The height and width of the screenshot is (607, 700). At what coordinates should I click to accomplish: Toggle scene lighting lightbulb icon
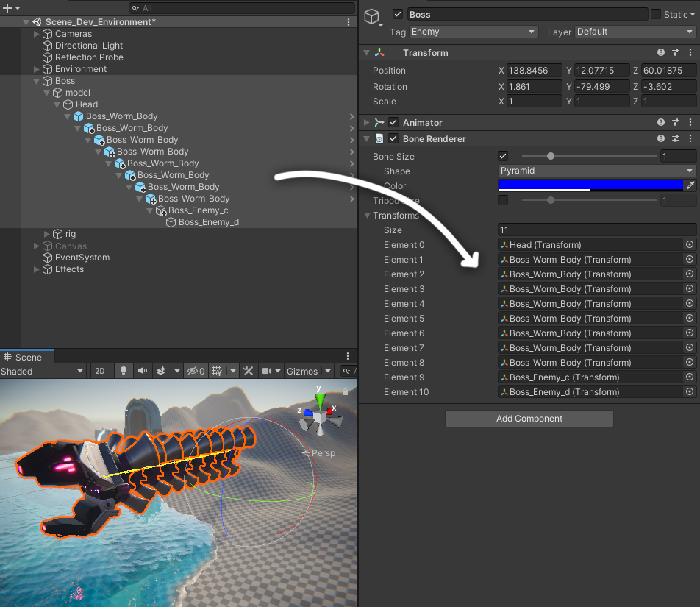[124, 372]
